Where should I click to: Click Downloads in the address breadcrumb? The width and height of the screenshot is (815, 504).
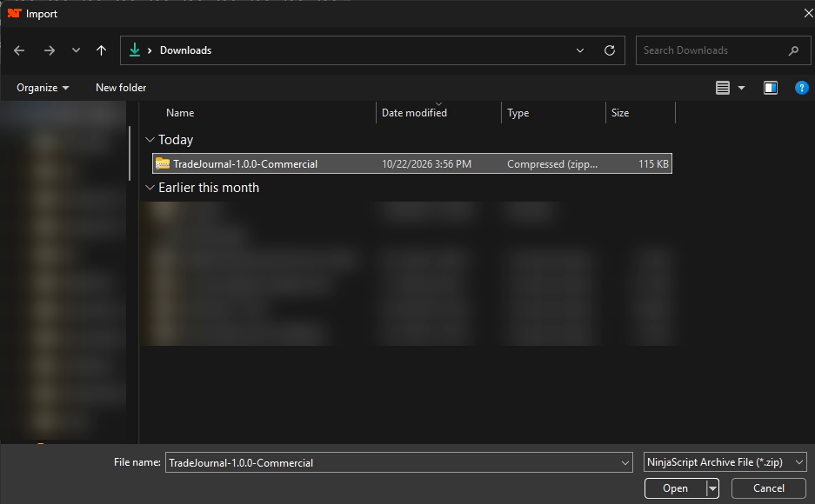185,50
